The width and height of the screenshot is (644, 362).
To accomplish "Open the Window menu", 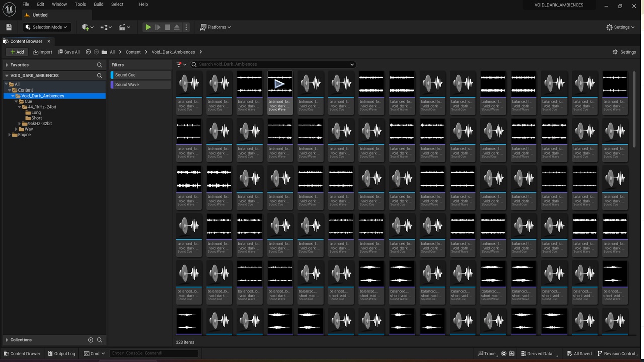I will [59, 4].
